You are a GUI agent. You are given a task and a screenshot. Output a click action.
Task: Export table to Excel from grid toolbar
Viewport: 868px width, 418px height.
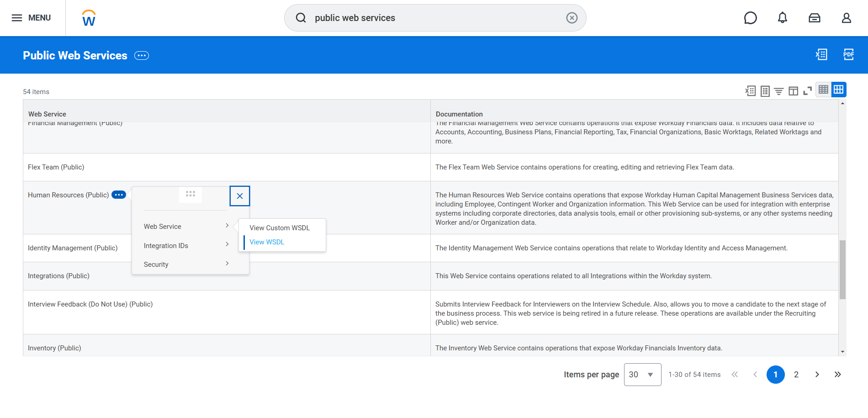[751, 91]
